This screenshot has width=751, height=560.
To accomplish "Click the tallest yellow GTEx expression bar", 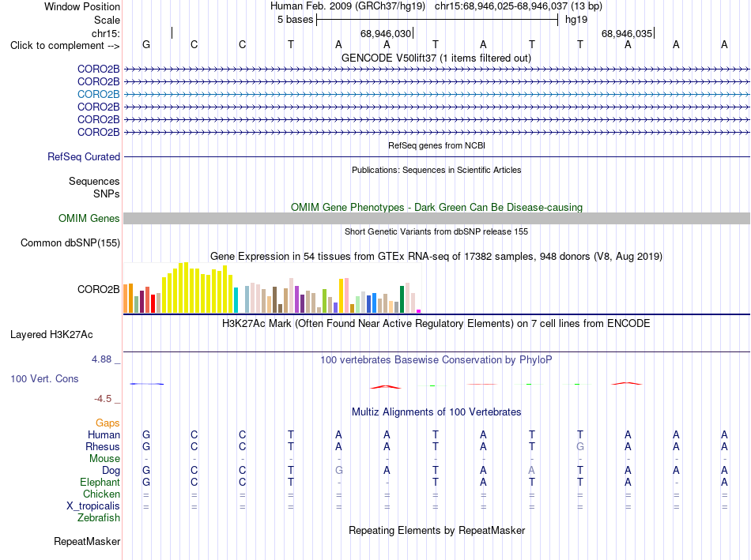I will click(x=187, y=288).
